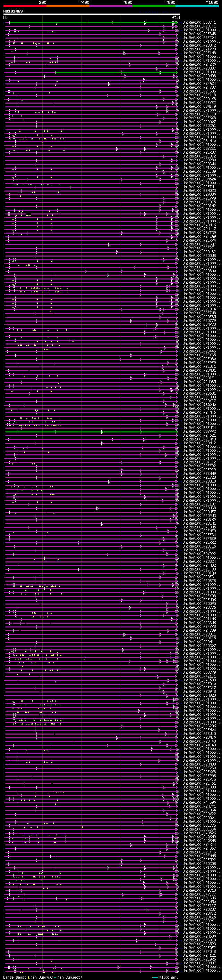The height and width of the screenshot is (980, 222).
Task: Click the green ~80% identity legend segment
Action: point(154,6)
